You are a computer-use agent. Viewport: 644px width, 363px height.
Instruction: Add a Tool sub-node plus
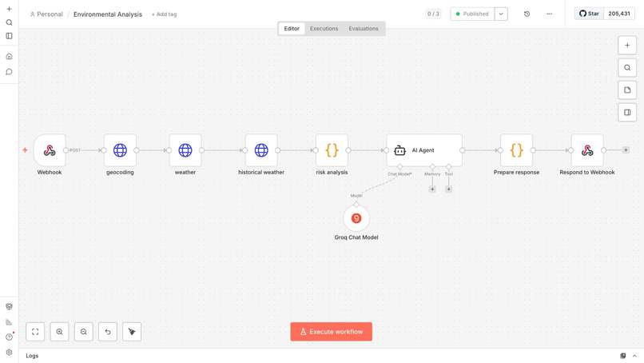448,189
